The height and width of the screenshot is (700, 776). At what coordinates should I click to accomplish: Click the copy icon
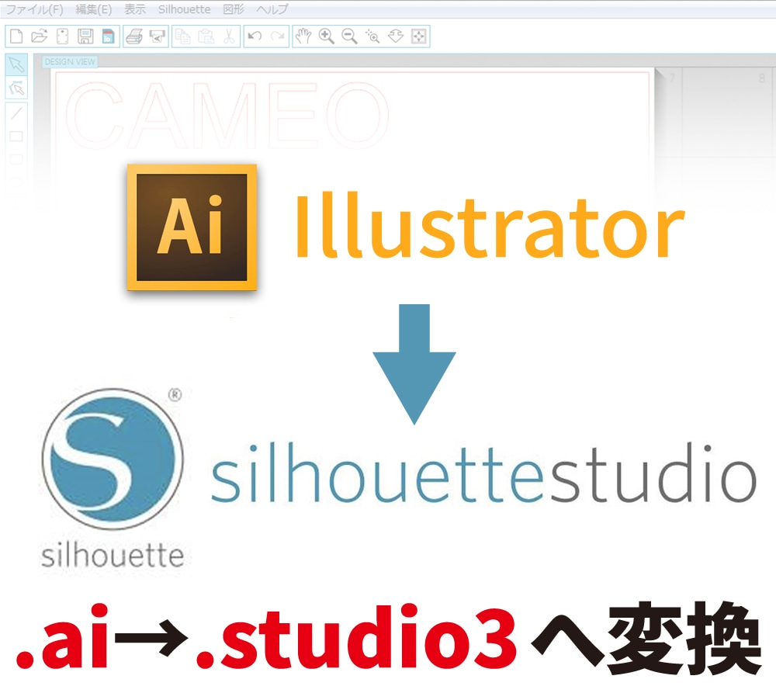183,36
